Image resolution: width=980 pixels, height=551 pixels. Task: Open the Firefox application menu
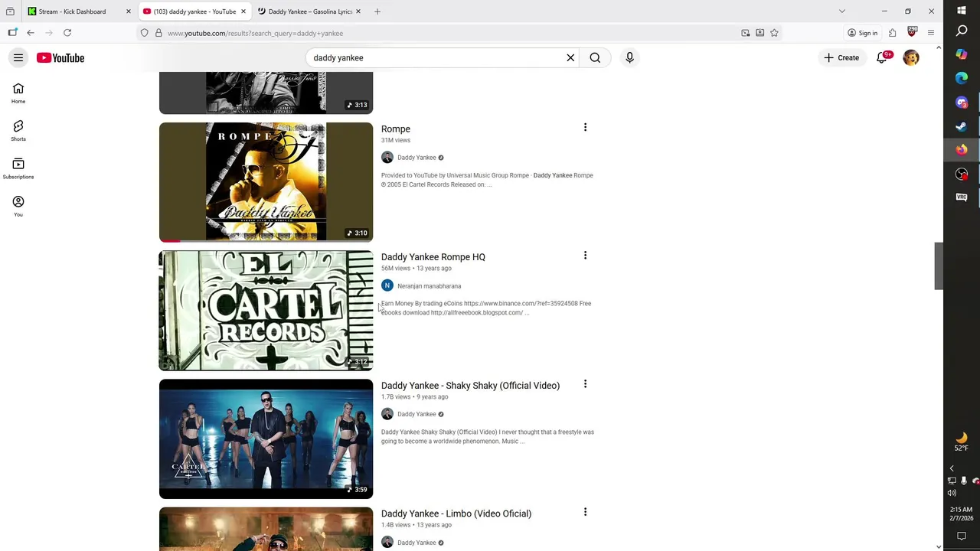[931, 33]
